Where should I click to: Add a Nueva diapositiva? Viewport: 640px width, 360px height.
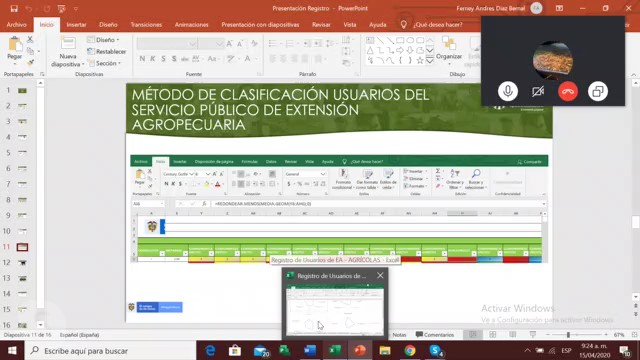click(68, 52)
